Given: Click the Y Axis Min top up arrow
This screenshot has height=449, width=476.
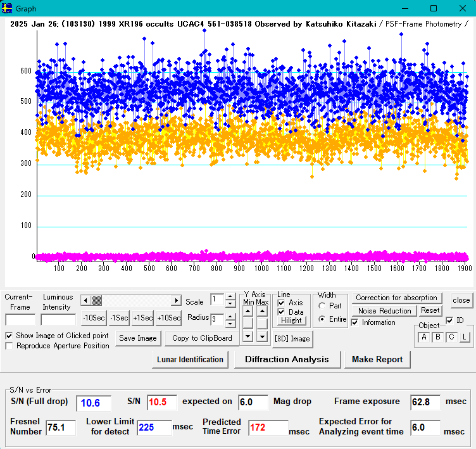Looking at the screenshot, I should (x=248, y=310).
